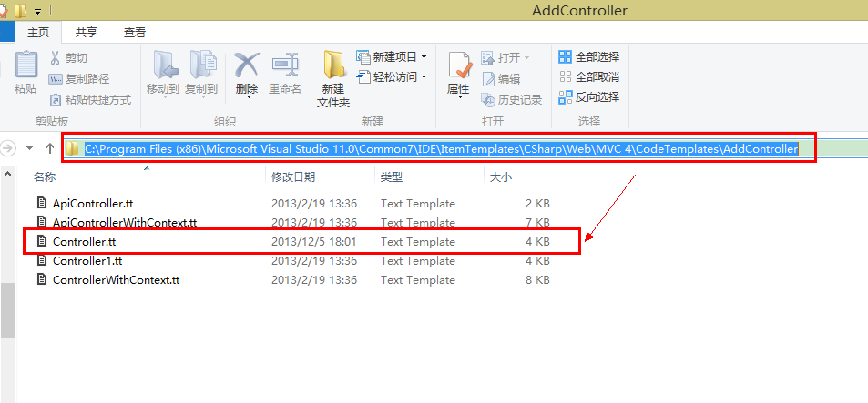Switch to the Home (主页) tab
This screenshot has width=868, height=403.
point(38,33)
